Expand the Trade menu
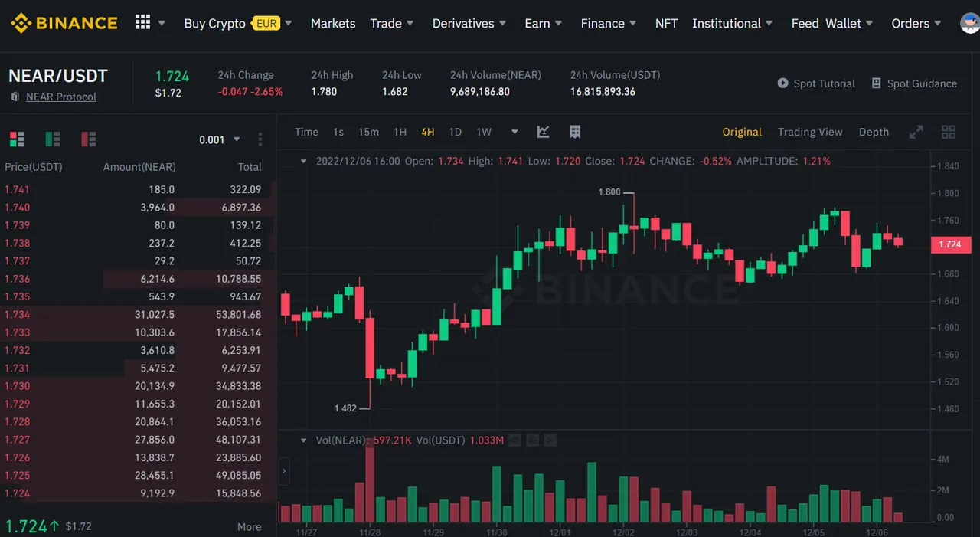This screenshot has width=980, height=537. point(392,23)
